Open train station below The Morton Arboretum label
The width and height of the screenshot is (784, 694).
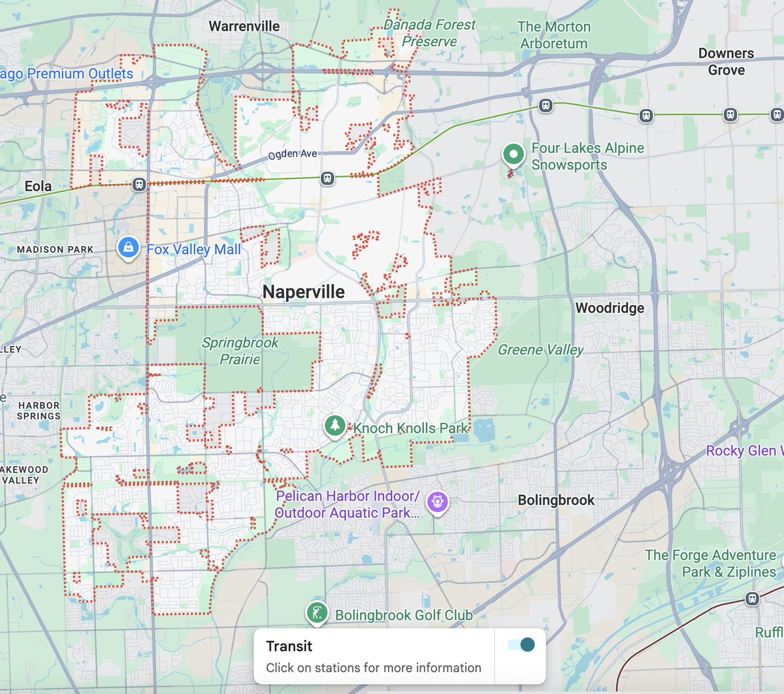[546, 105]
